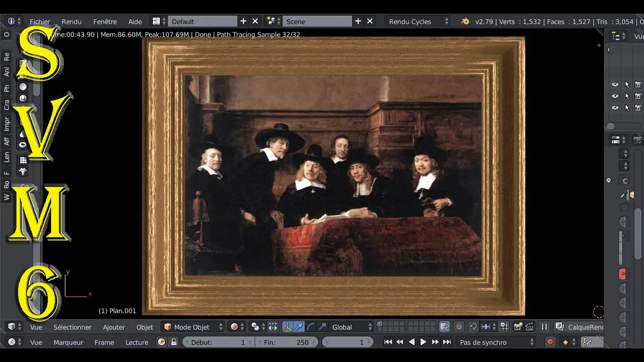
Task: Enable scale manipulator icon
Action: [x=323, y=327]
